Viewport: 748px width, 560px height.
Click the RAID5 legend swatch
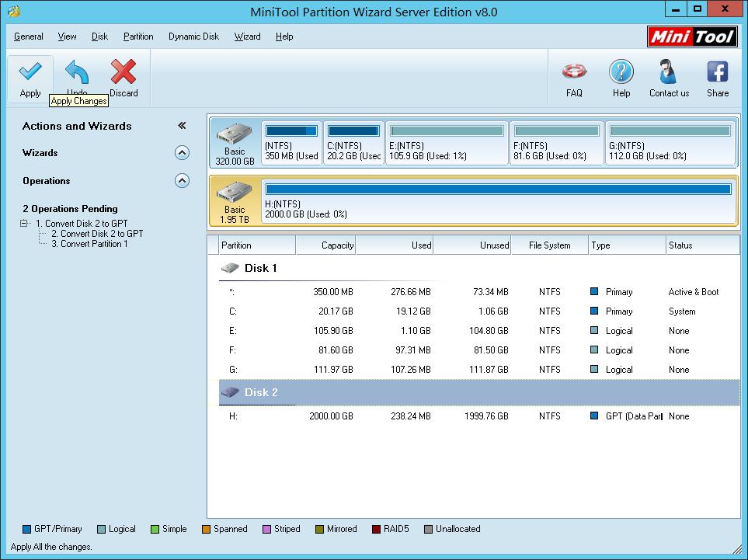377,529
